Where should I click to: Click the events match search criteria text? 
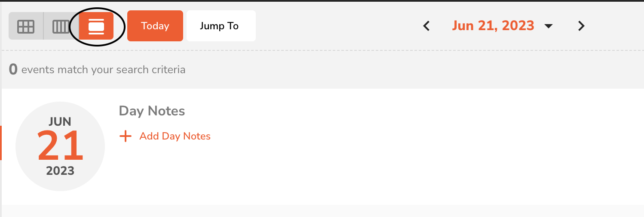[103, 70]
